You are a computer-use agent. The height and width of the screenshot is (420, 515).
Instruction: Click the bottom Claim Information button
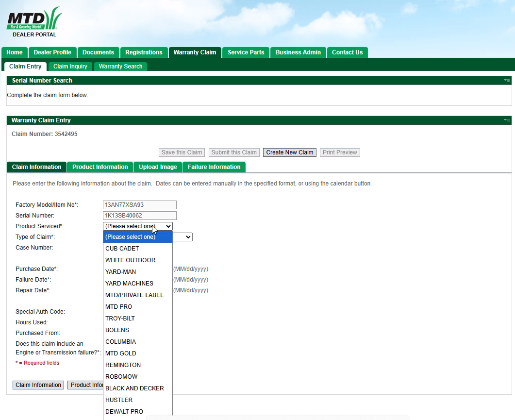pyautogui.click(x=38, y=385)
